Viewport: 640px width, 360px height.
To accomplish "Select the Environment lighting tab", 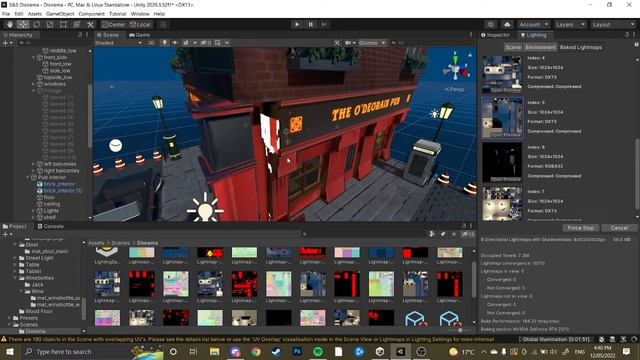I will (x=540, y=47).
